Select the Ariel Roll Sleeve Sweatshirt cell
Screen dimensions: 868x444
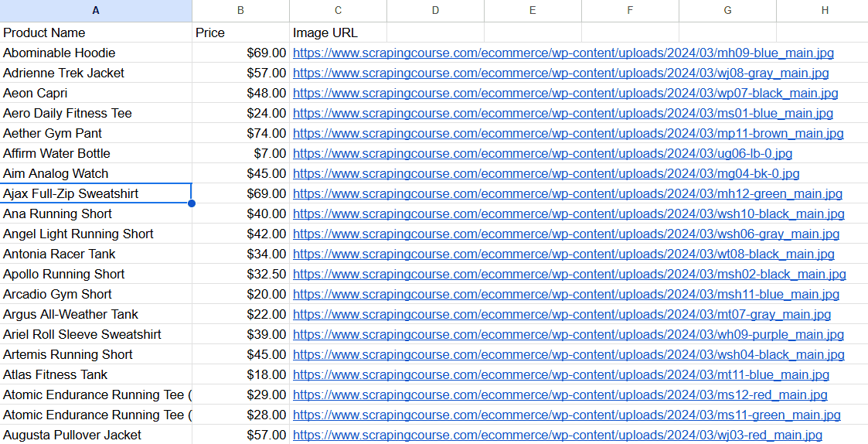coord(96,334)
